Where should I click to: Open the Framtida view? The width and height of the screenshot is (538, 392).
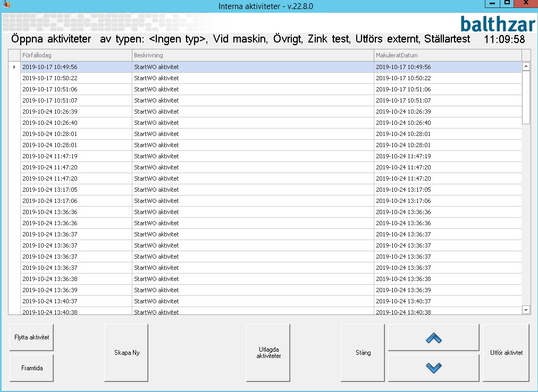point(31,368)
